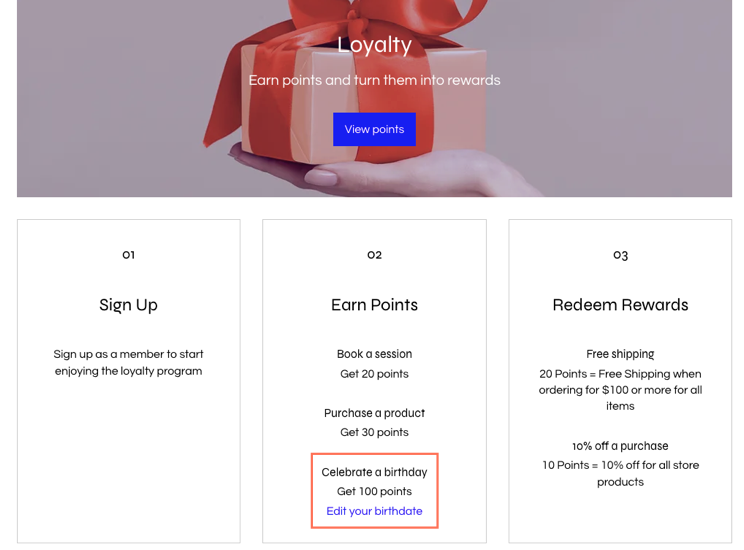Click the Earn Points card heading
Viewport: 744px width, 550px height.
coord(374,305)
